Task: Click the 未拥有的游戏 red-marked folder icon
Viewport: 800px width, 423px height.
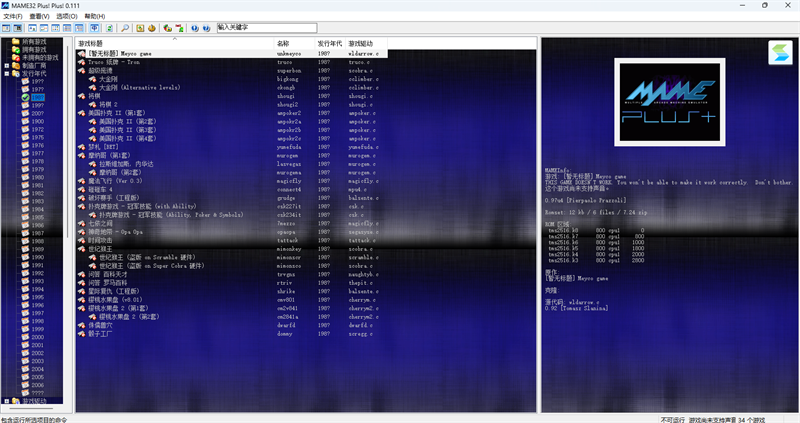Action: 14,57
